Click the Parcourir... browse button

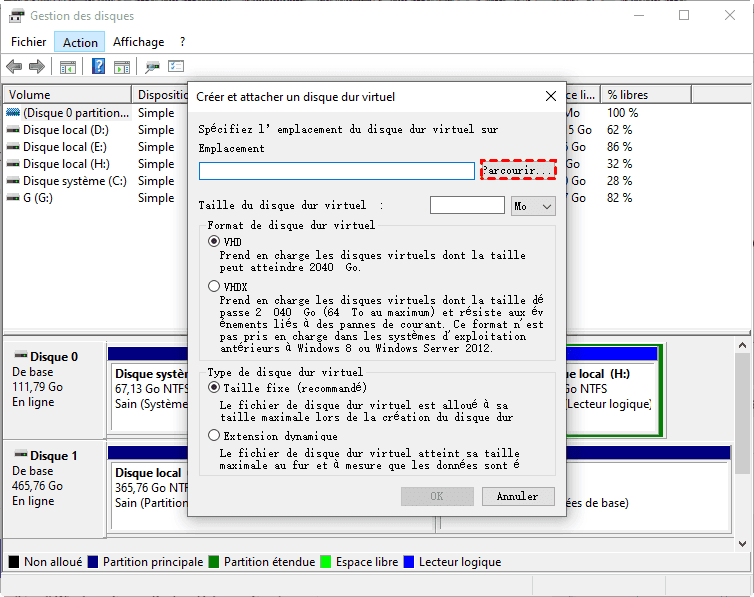point(517,171)
